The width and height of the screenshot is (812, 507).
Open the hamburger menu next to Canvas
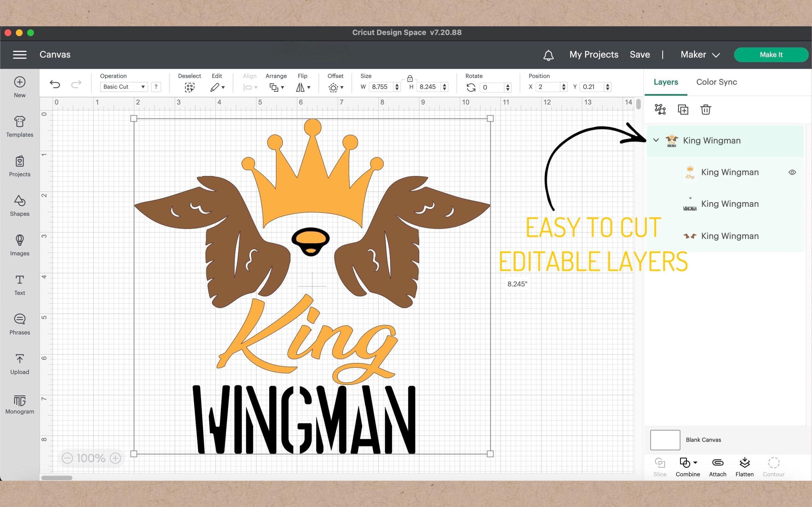tap(19, 55)
